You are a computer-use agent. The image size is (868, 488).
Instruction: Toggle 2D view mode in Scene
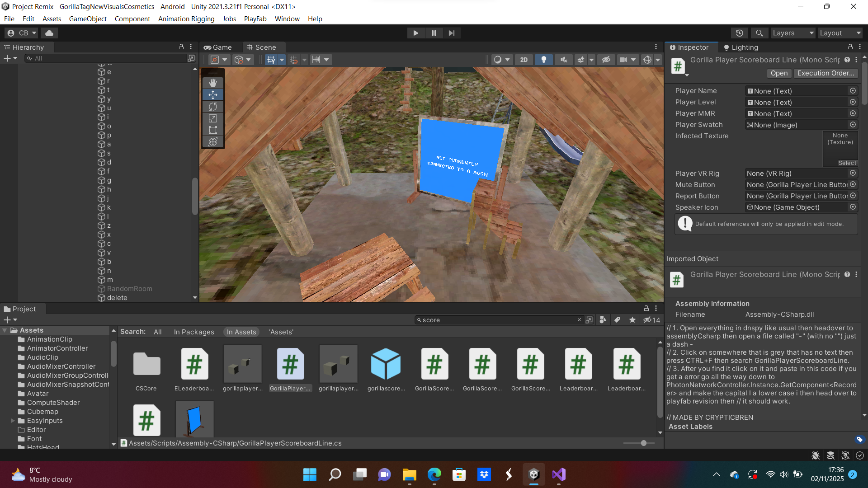[524, 60]
